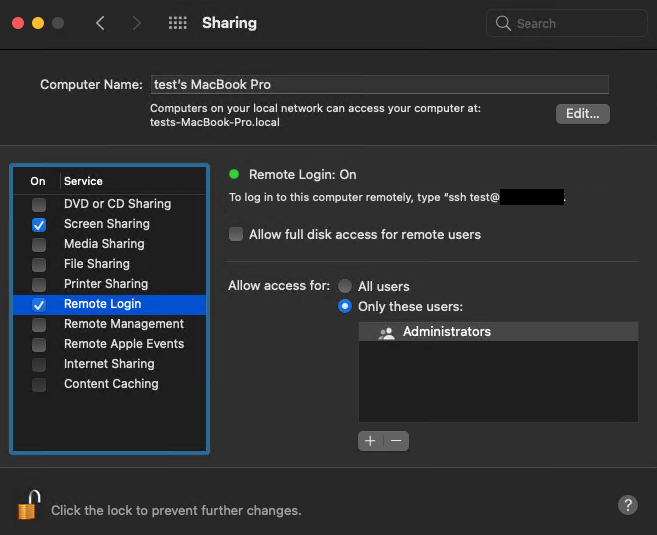Click the Service column header
Viewport: 657px width, 535px height.
point(83,181)
